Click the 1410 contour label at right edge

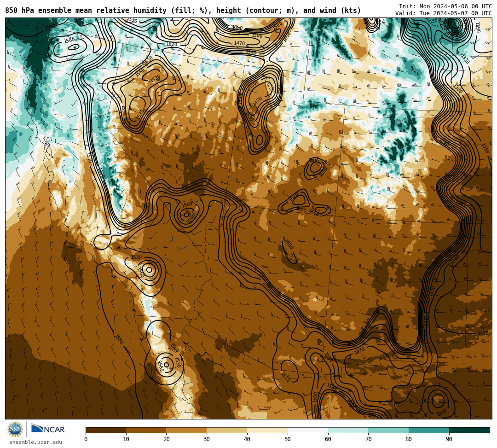click(x=483, y=333)
